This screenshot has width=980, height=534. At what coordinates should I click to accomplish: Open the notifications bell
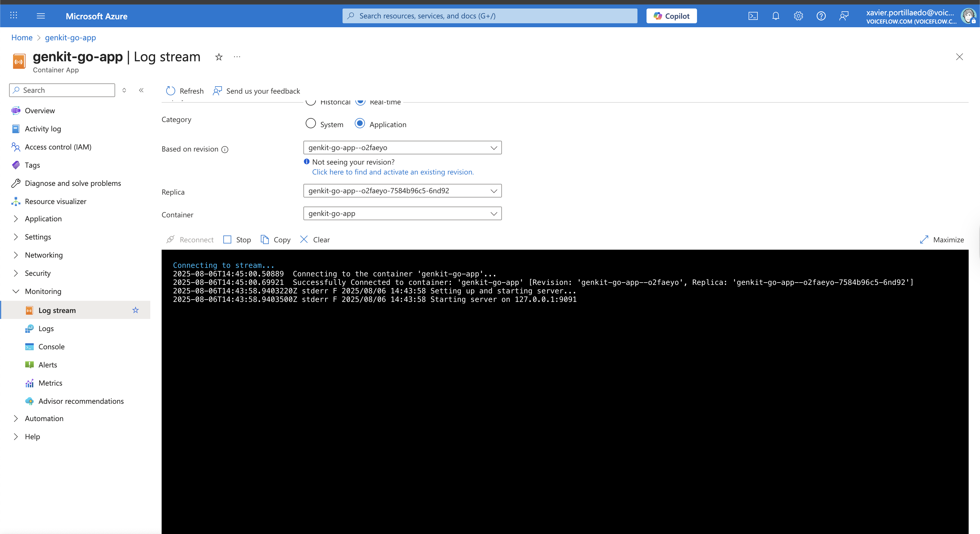click(x=775, y=16)
